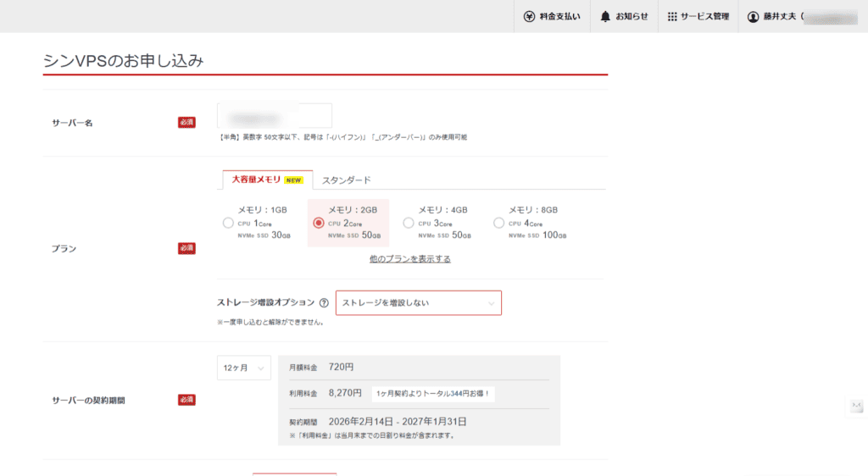Click the ※一度申し込むと解除ができません note
The height and width of the screenshot is (476, 868).
(x=270, y=323)
